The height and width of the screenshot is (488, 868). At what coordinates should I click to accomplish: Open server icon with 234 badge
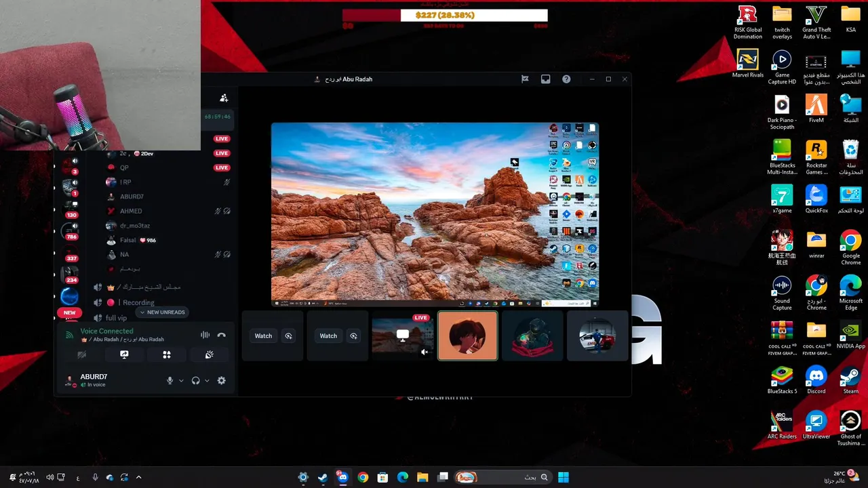[x=70, y=274]
